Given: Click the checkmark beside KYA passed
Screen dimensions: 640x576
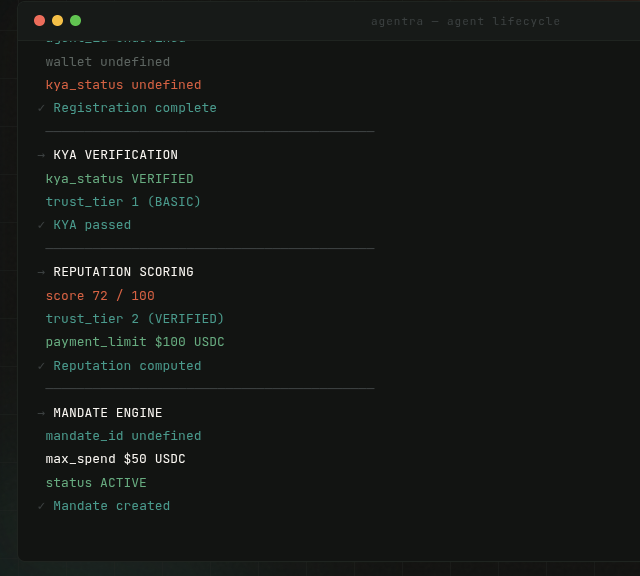Looking at the screenshot, I should [x=41, y=225].
